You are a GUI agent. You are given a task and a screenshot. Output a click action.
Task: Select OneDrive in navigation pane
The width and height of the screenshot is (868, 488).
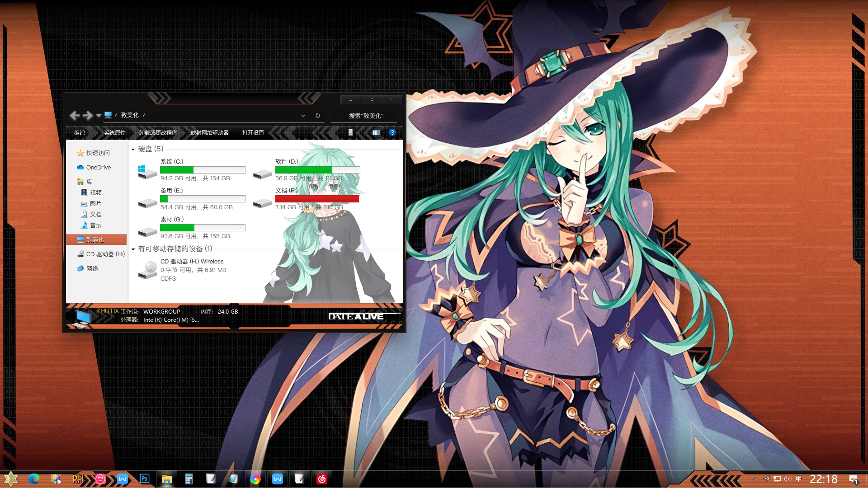point(94,167)
